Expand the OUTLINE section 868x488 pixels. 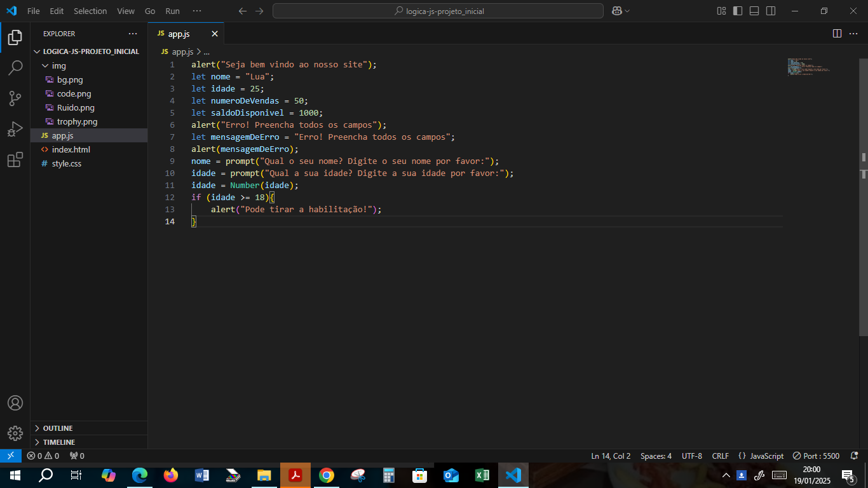[89, 428]
